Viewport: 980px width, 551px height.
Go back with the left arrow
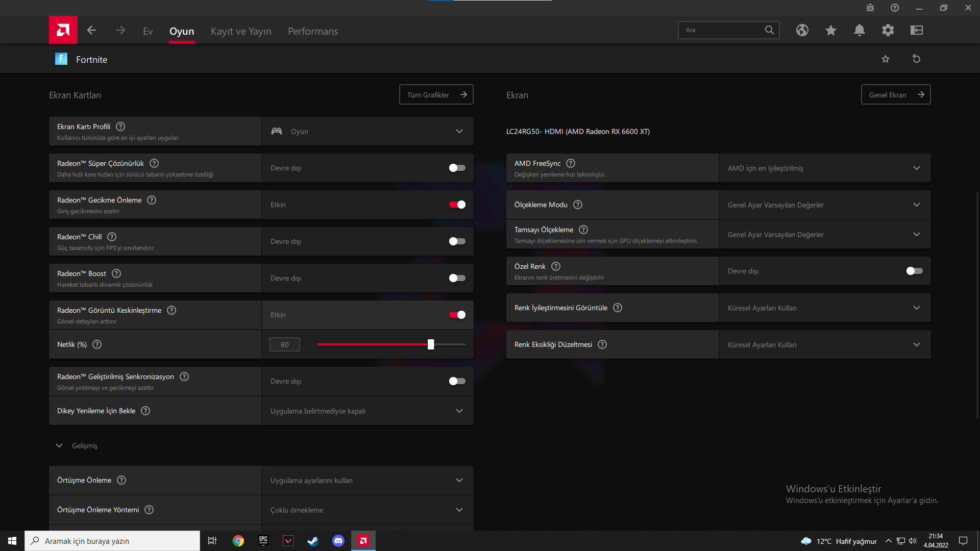[x=91, y=31]
